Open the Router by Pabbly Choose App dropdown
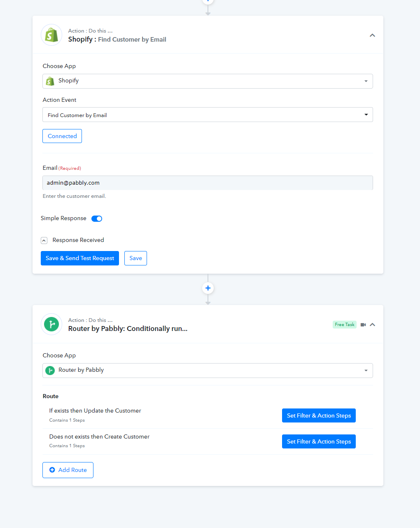Screen dimensions: 420x528 pyautogui.click(x=208, y=371)
